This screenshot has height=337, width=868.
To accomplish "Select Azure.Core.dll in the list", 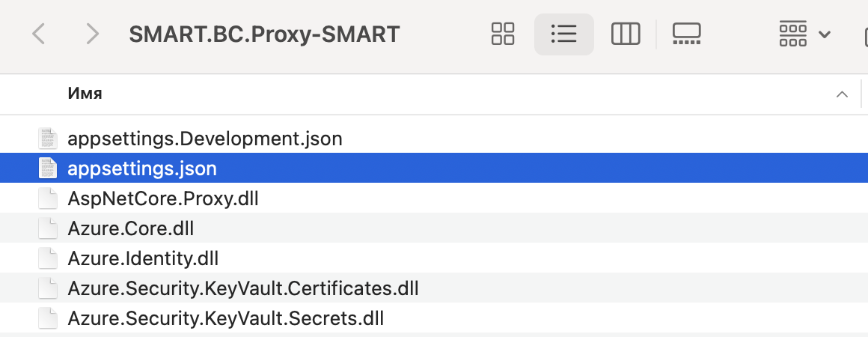I will [130, 228].
